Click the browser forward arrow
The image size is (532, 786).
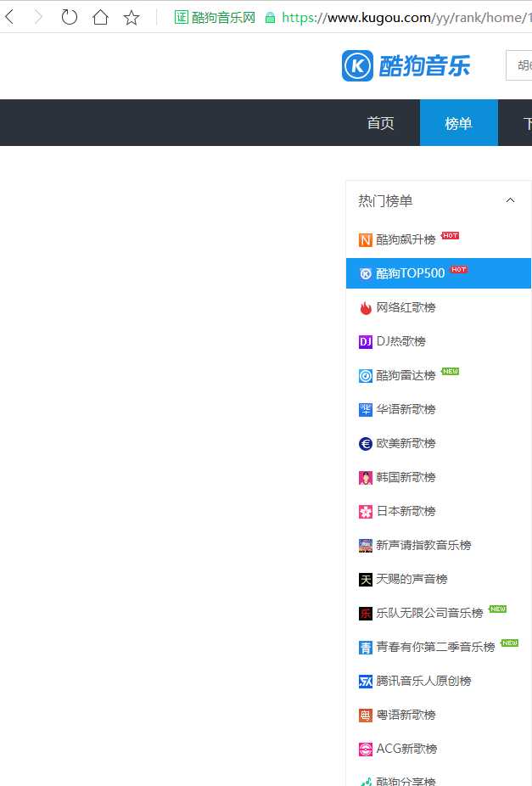38,18
